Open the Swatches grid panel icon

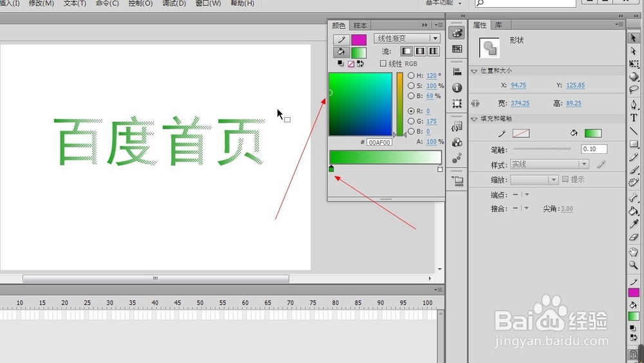[x=457, y=49]
